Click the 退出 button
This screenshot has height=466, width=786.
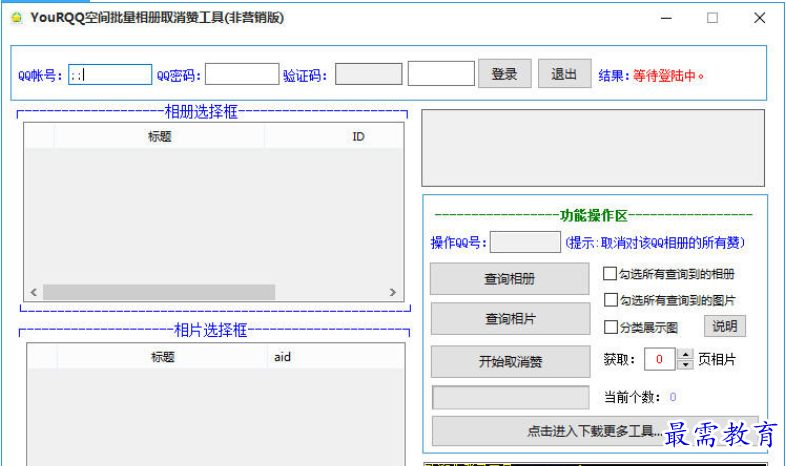tap(564, 74)
